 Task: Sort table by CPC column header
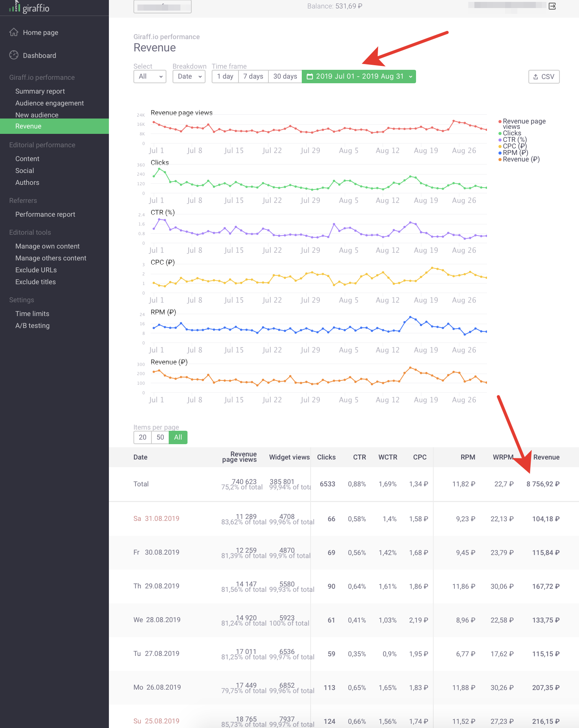coord(420,457)
